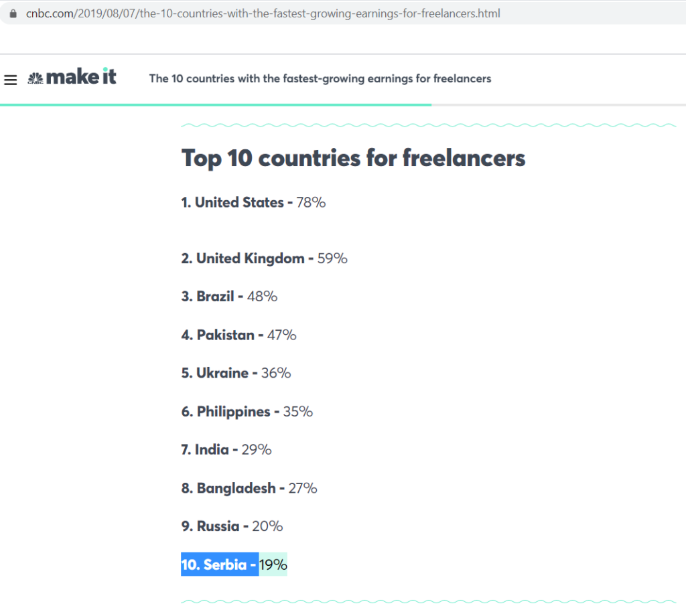
Task: Click the CNBC Make It logo
Action: tap(72, 78)
